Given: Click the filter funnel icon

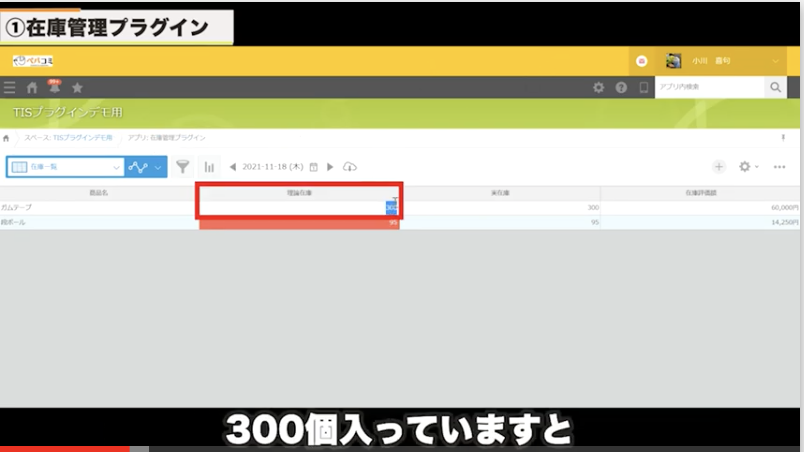Looking at the screenshot, I should tap(183, 167).
